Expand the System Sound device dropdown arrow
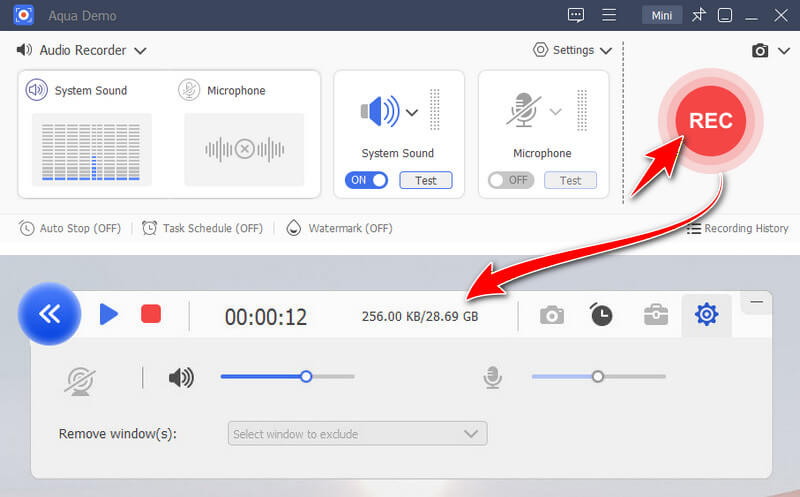 [x=412, y=112]
